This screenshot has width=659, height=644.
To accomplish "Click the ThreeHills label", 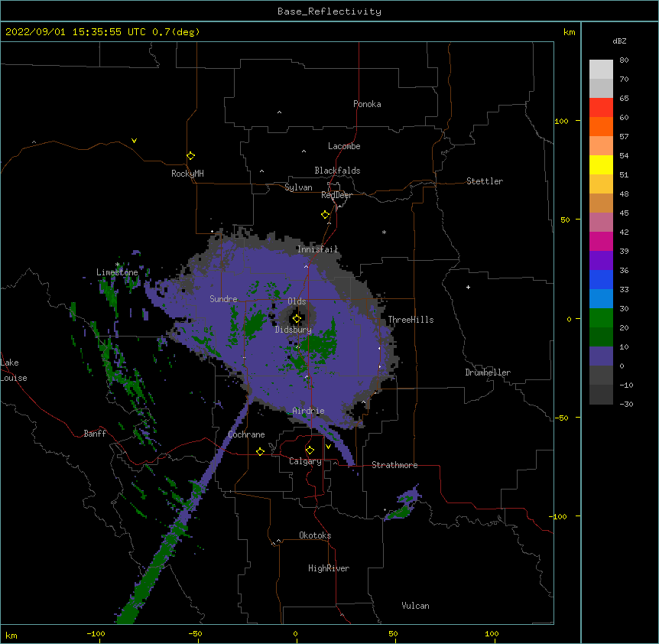I will pos(411,320).
